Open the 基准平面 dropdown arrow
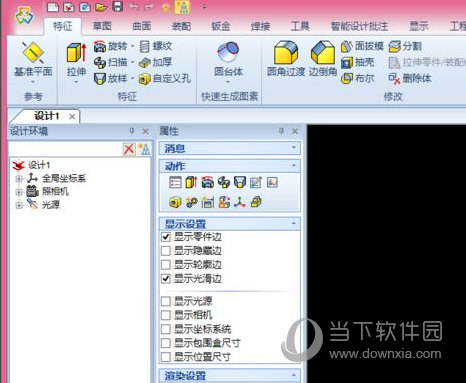466x383 pixels. click(33, 82)
